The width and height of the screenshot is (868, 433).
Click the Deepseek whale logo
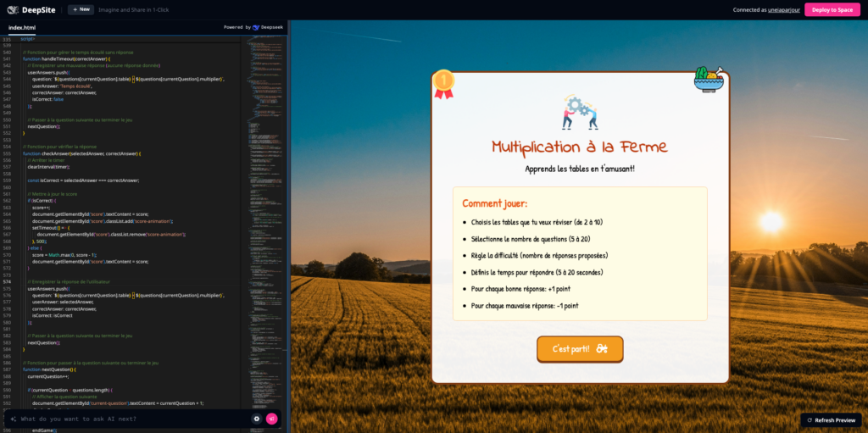point(256,27)
